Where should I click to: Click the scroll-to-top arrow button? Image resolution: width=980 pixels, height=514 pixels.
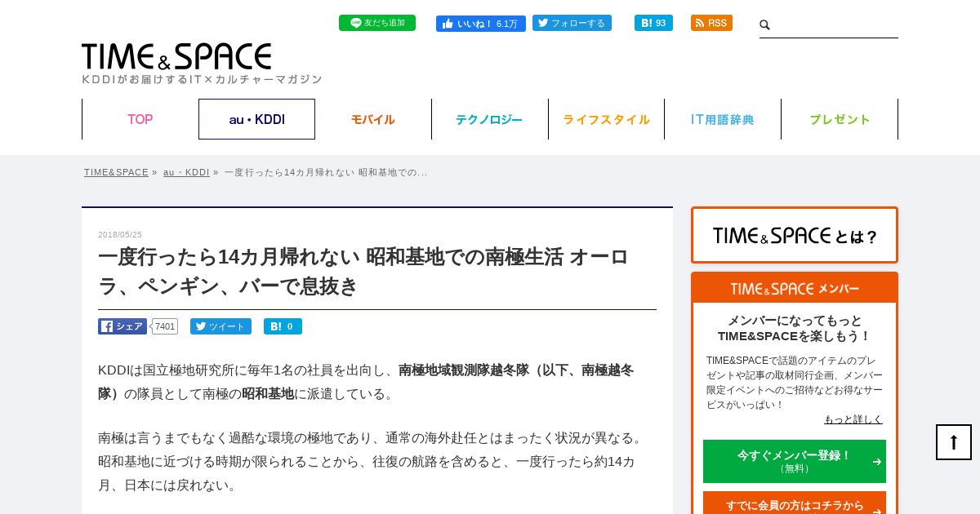(954, 442)
